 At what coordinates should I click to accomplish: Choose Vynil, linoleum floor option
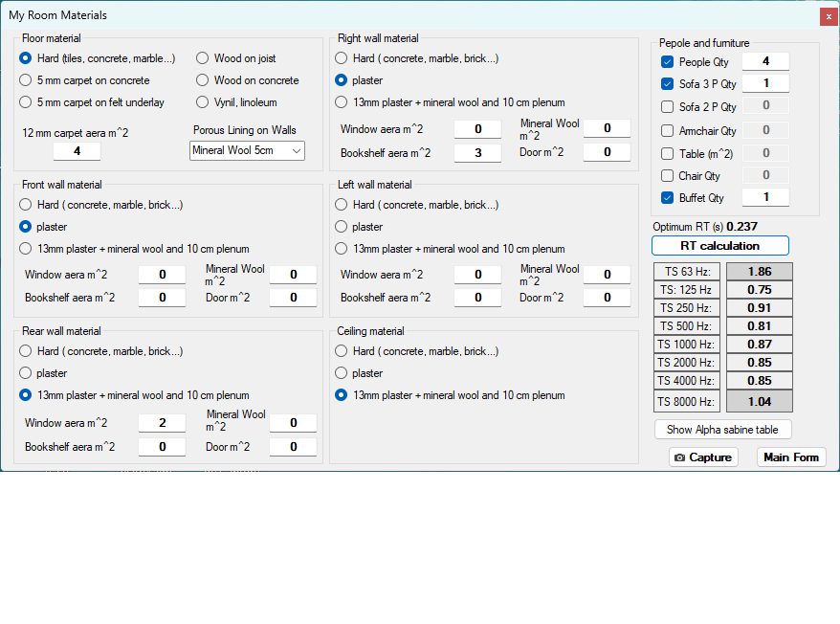pos(203,102)
